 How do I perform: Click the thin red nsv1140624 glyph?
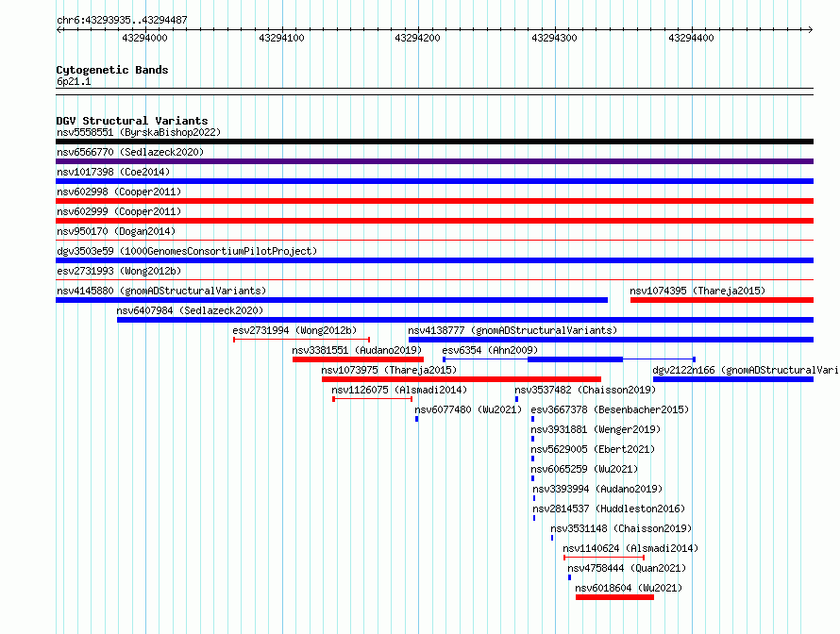pos(604,558)
